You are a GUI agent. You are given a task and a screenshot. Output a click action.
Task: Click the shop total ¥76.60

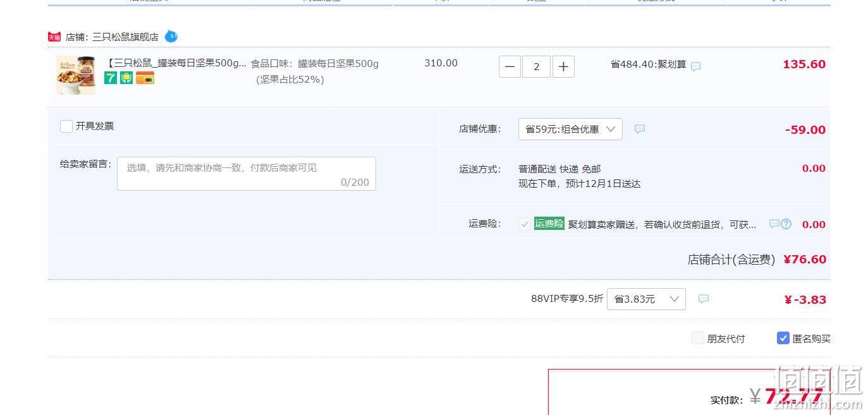tap(805, 259)
